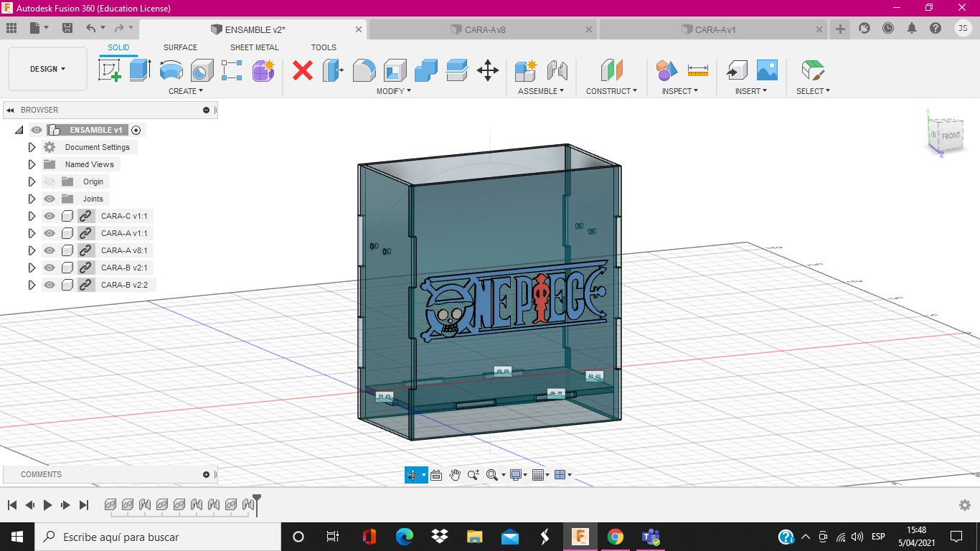980x551 pixels.
Task: Open the Insert Decal image icon
Action: [x=767, y=70]
